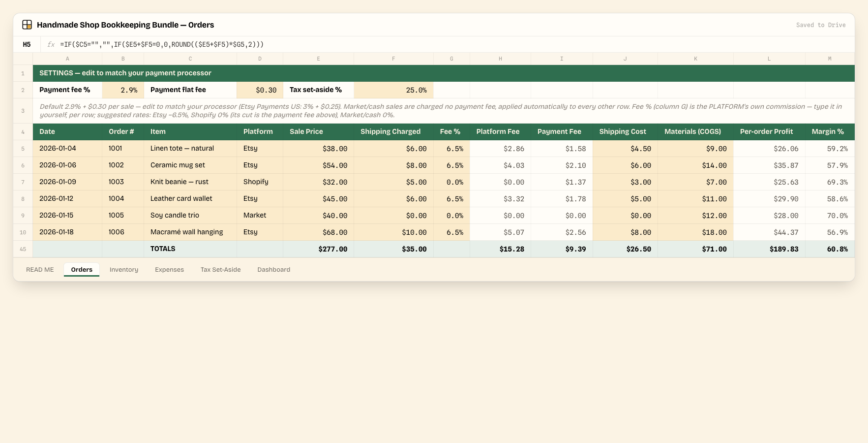Select the Leather card wallet cell
The width and height of the screenshot is (868, 443).
pos(190,199)
